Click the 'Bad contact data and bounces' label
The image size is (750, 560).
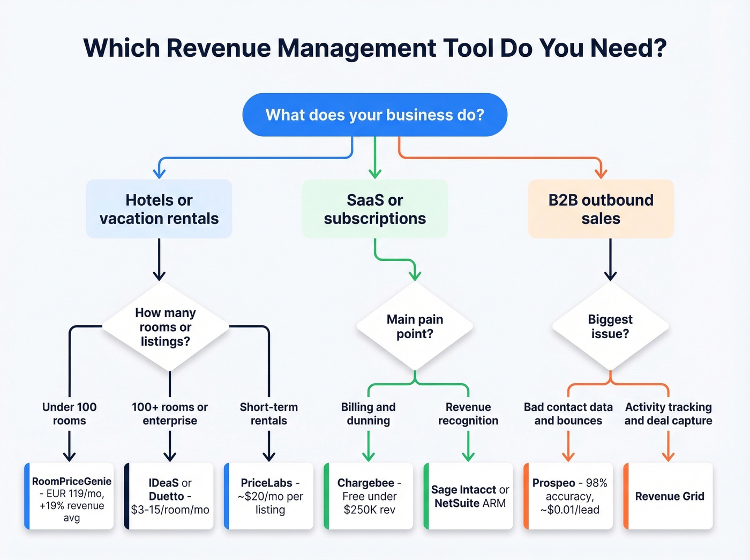pos(568,414)
